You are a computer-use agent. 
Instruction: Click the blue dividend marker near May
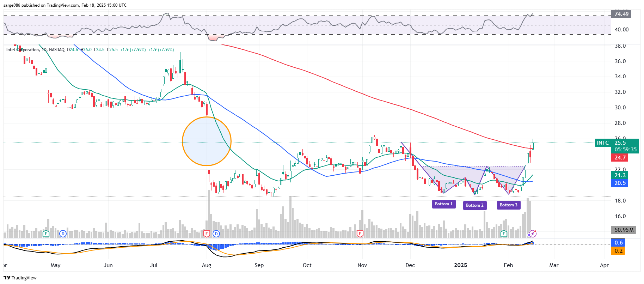(x=63, y=234)
